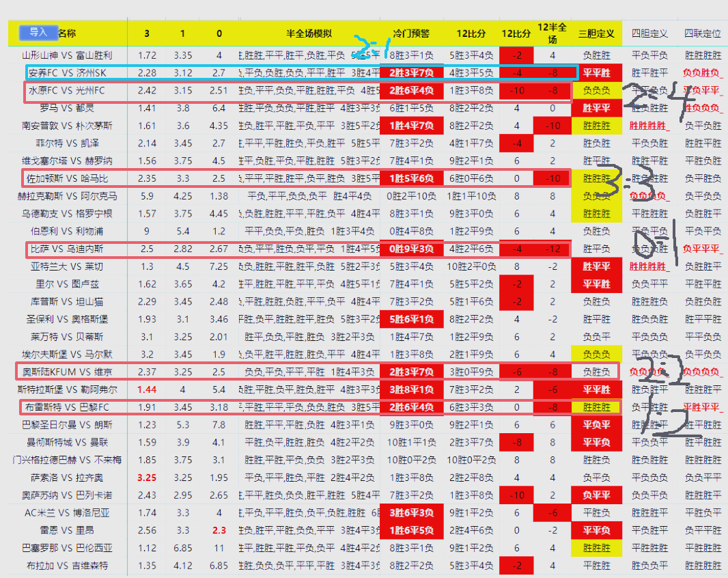Open the 四联定位 column header

pos(702,33)
